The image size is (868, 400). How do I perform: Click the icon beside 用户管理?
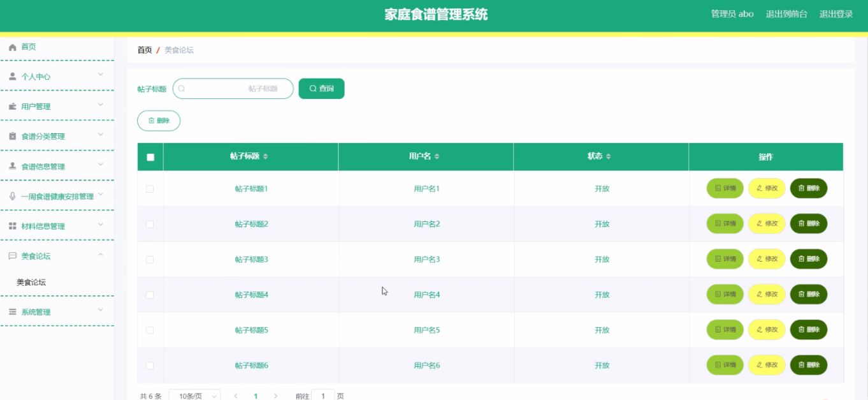(12, 107)
